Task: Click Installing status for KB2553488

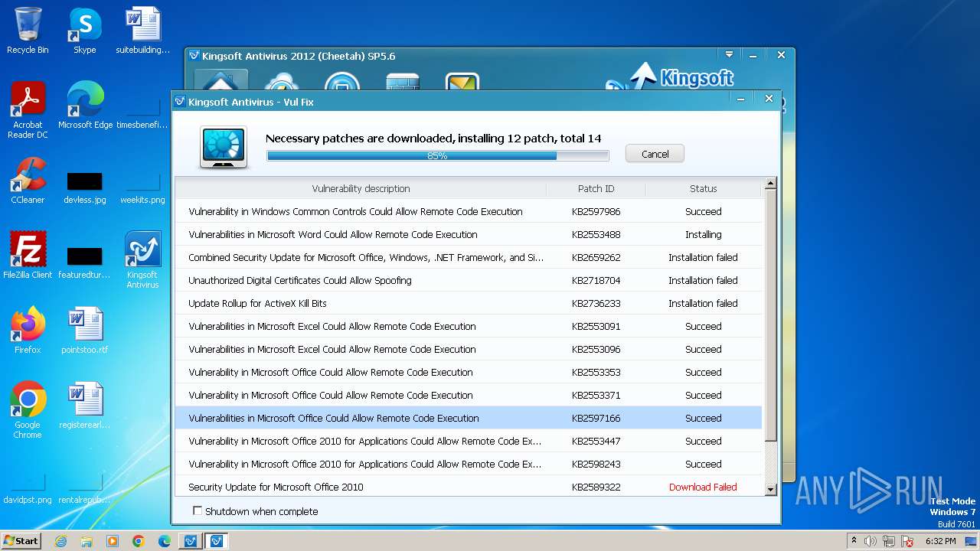Action: [x=703, y=234]
